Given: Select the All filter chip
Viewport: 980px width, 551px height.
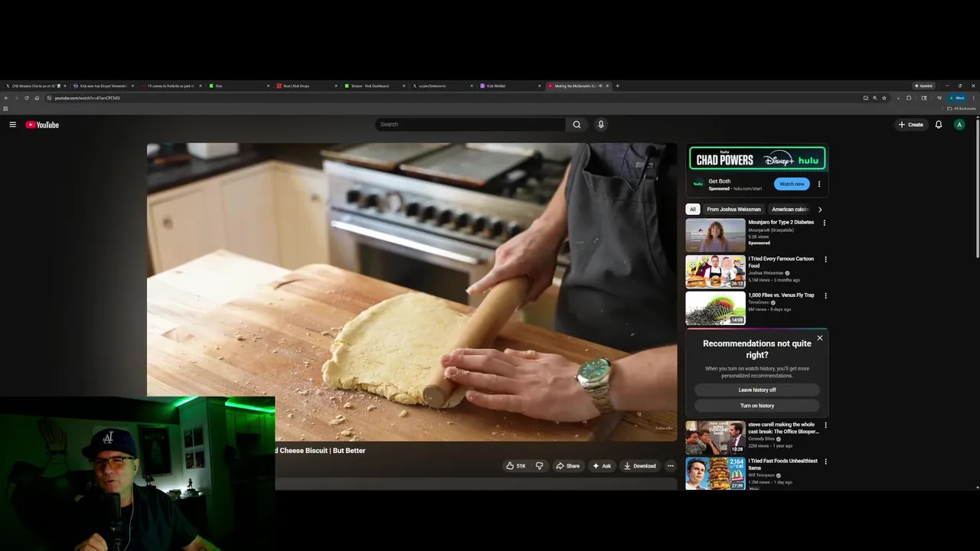Looking at the screenshot, I should pos(693,210).
